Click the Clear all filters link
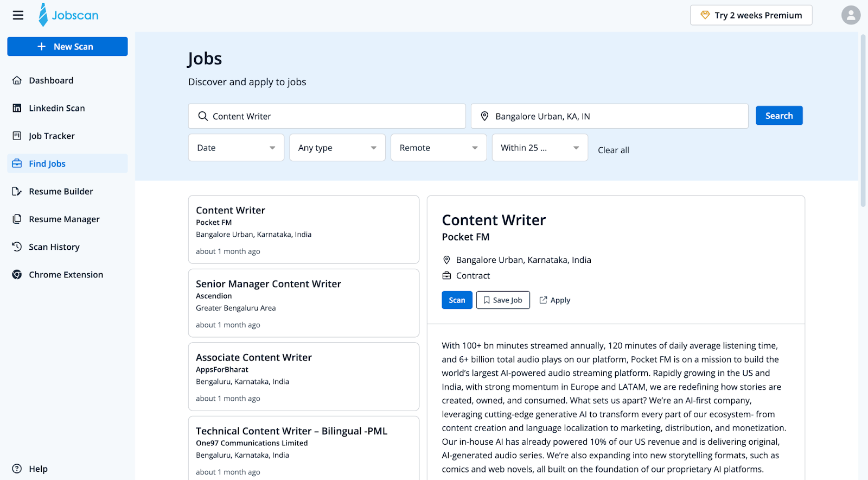 (x=613, y=150)
